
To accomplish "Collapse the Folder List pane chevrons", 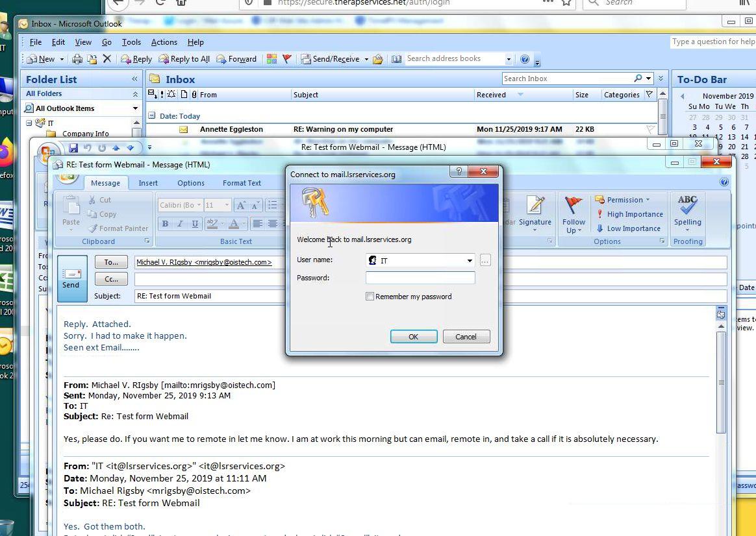I will pyautogui.click(x=134, y=79).
